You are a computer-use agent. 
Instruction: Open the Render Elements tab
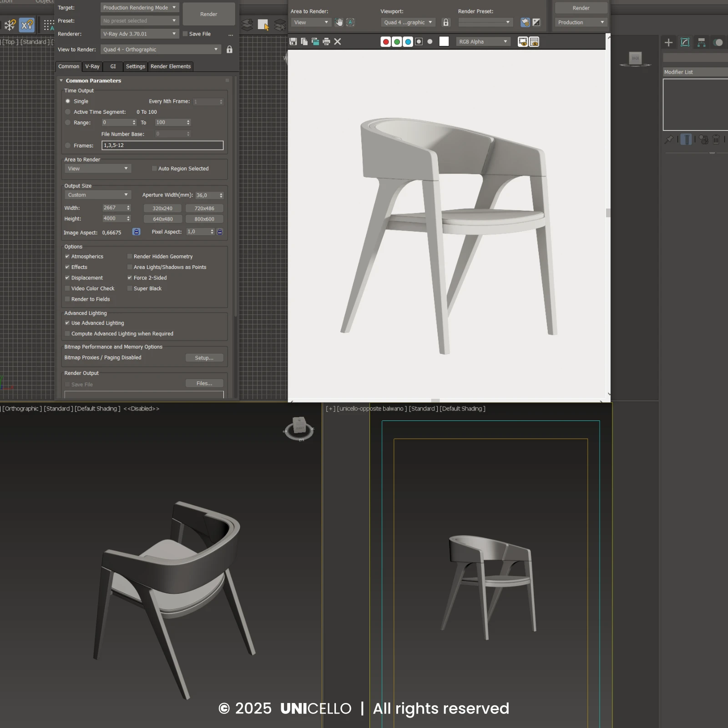pos(171,66)
